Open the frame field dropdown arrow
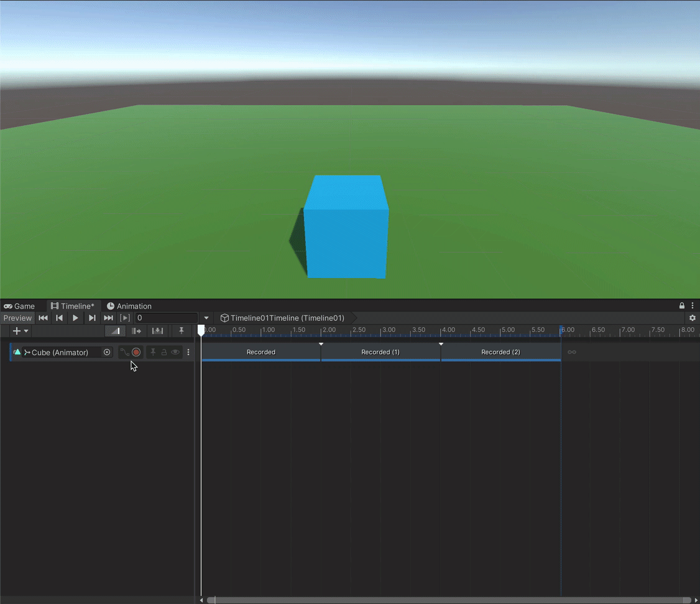Image resolution: width=700 pixels, height=604 pixels. (x=206, y=318)
